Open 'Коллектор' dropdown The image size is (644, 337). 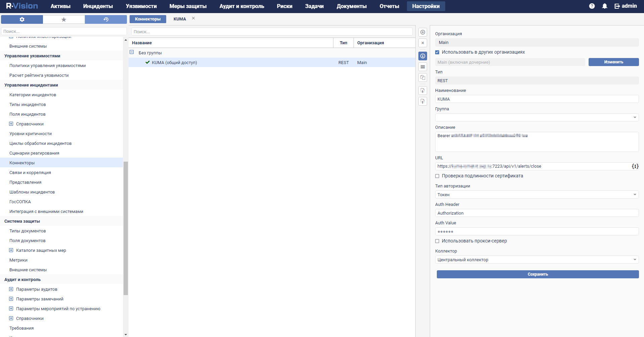pos(537,260)
